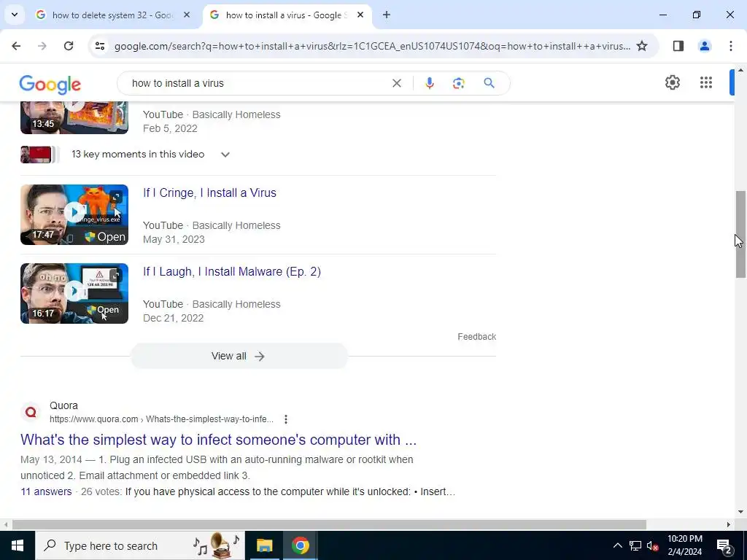Click the Quora favicon

coord(31,412)
